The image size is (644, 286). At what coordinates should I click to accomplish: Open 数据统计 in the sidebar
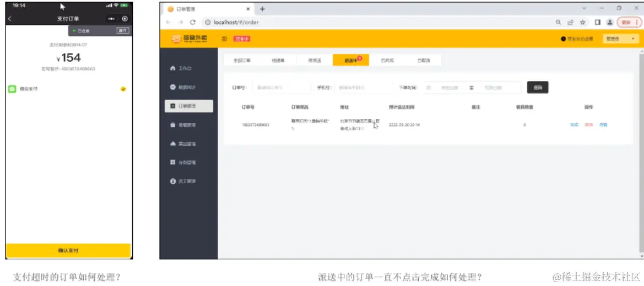183,87
